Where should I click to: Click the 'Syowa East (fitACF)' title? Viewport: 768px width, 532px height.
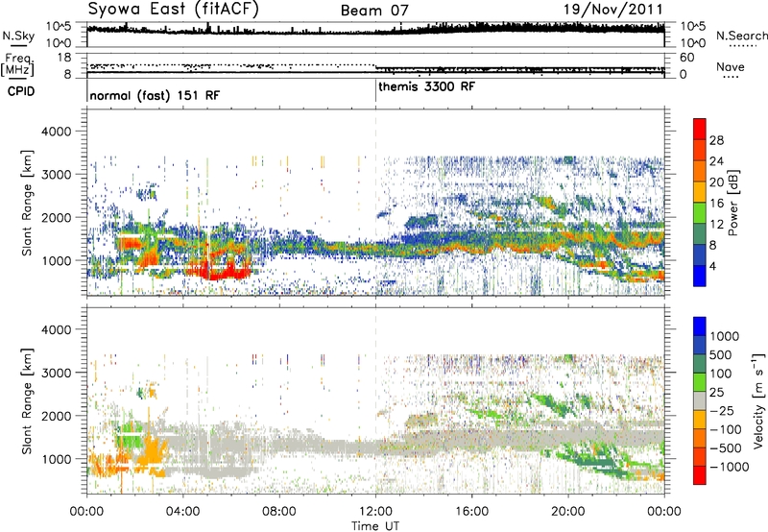(x=173, y=9)
